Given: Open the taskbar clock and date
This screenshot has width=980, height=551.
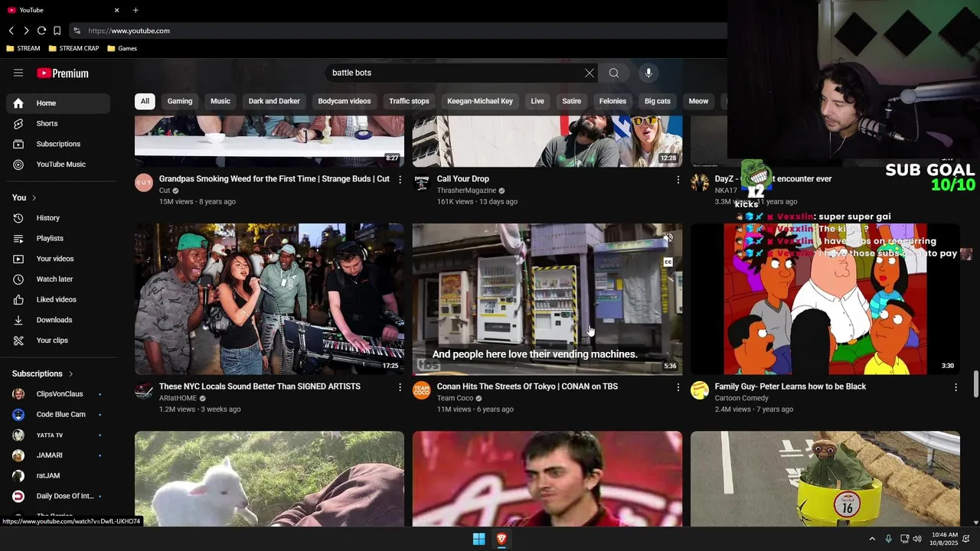Looking at the screenshot, I should (945, 539).
